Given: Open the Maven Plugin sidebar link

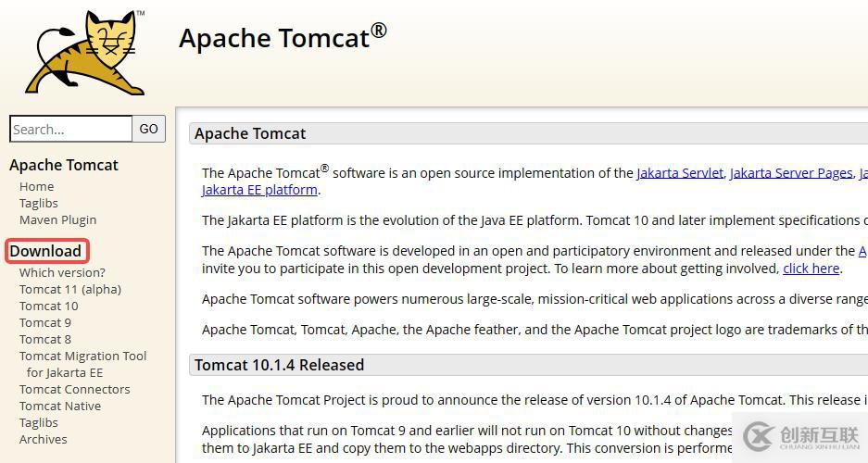Looking at the screenshot, I should [57, 219].
